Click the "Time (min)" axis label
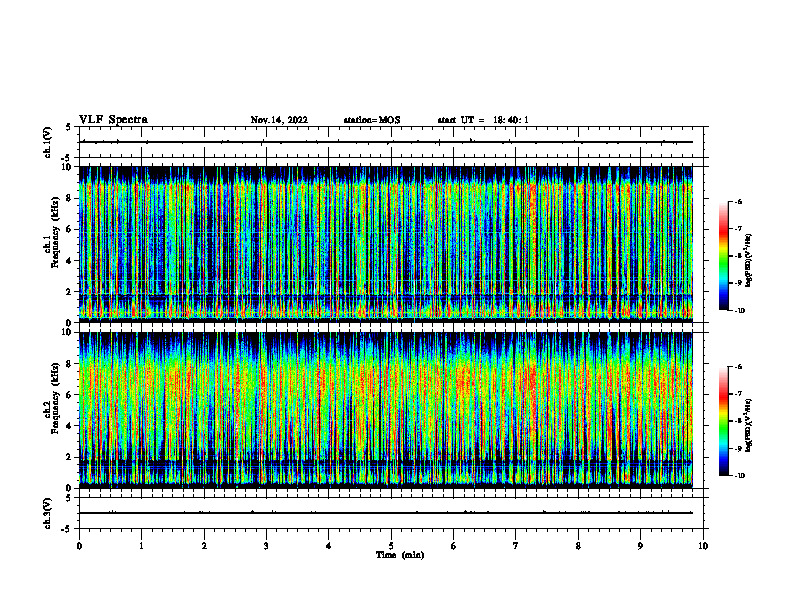The height and width of the screenshot is (612, 792). (400, 555)
